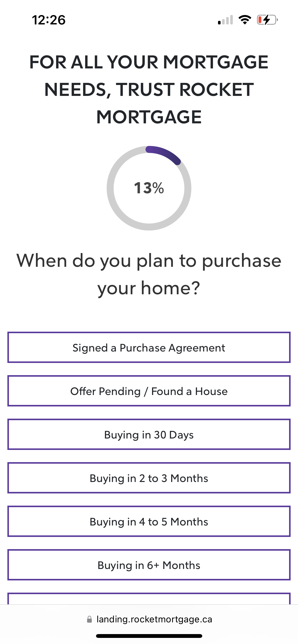Screen dimensions: 298x644
Task: Pick Buying in 2 to 3 Months
Action: (149, 478)
